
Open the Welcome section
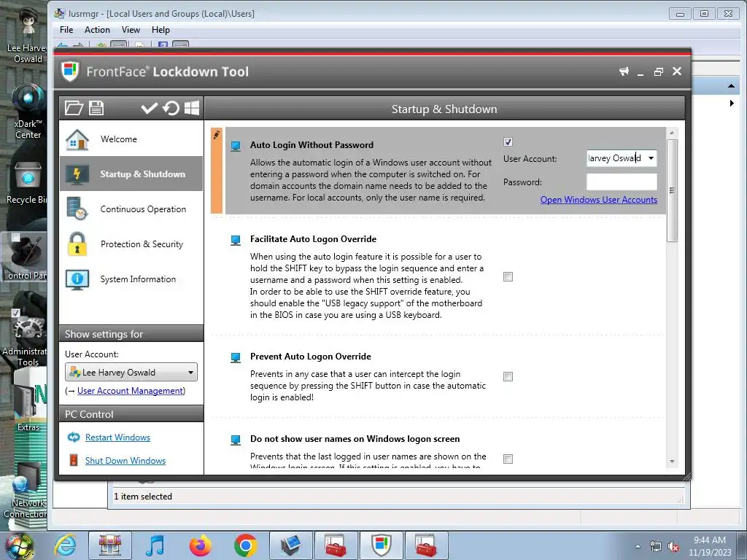point(131,139)
